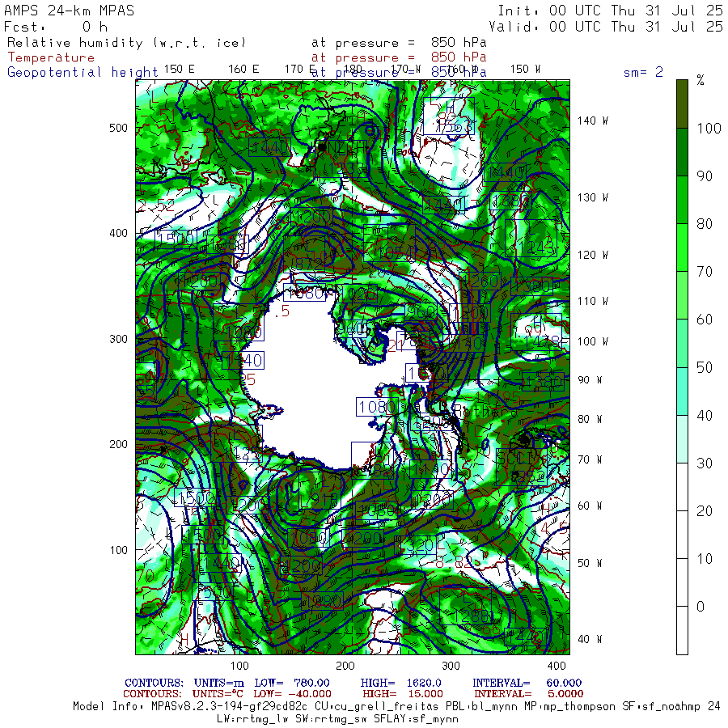Click the boxed "1478" high-center value on map
This screenshot has width=728, height=728.
click(x=541, y=342)
